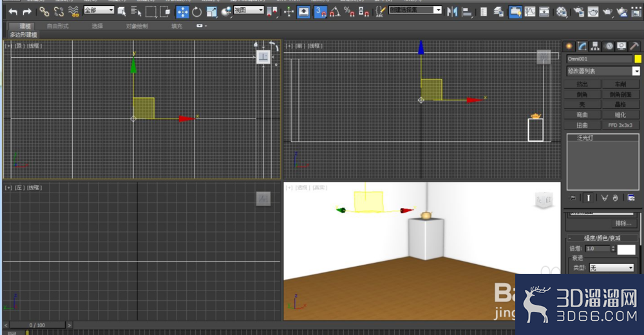644x335 pixels.
Task: Choose the Bind to Space Warp tool
Action: point(73,12)
